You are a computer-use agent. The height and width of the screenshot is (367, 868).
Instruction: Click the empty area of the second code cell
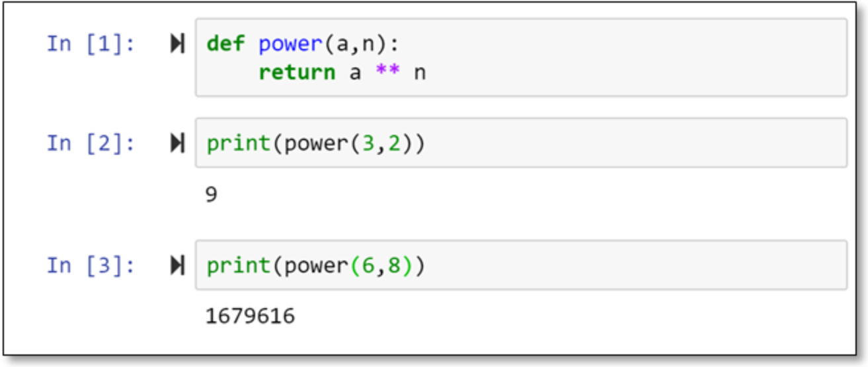point(628,143)
